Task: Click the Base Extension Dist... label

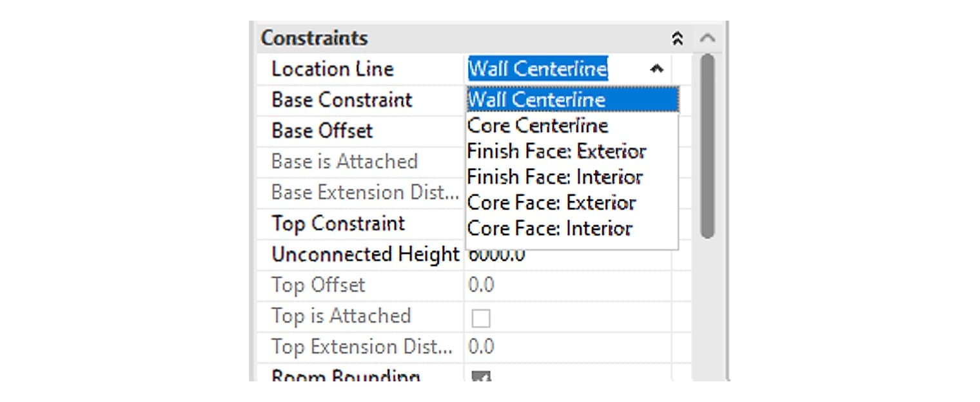Action: pos(365,192)
